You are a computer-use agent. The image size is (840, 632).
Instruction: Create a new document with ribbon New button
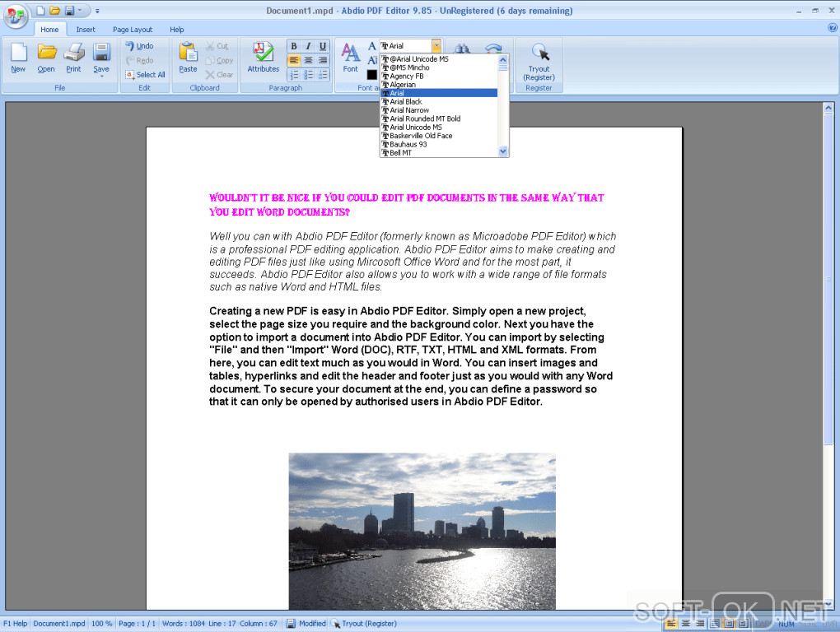pyautogui.click(x=18, y=58)
